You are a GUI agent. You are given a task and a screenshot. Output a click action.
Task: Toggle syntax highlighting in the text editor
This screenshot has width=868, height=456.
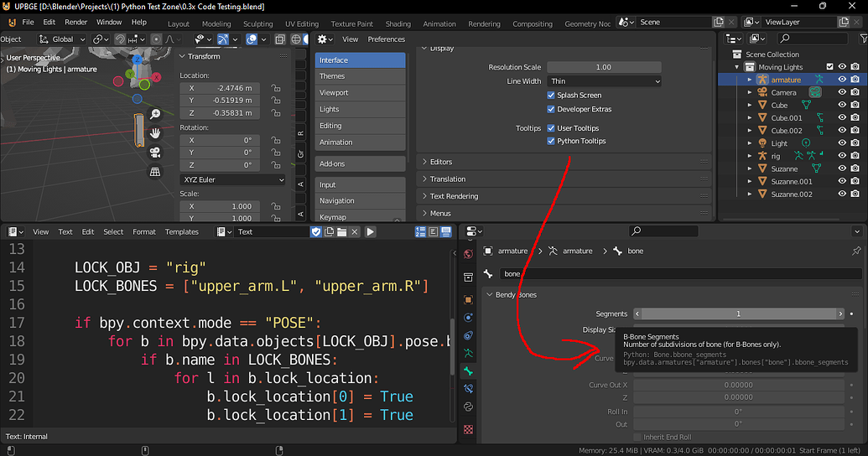point(445,232)
